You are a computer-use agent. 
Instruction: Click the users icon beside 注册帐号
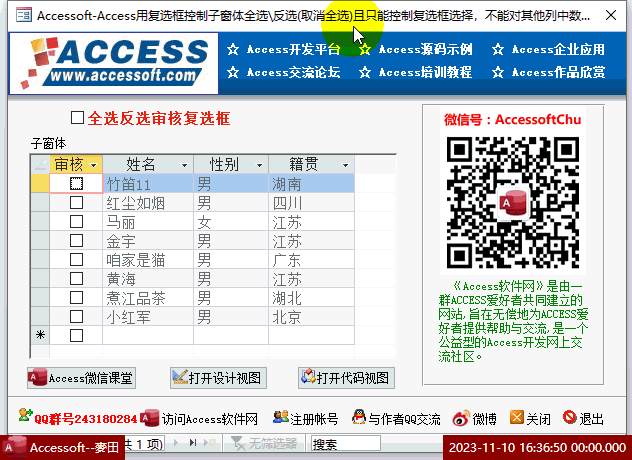pos(281,417)
